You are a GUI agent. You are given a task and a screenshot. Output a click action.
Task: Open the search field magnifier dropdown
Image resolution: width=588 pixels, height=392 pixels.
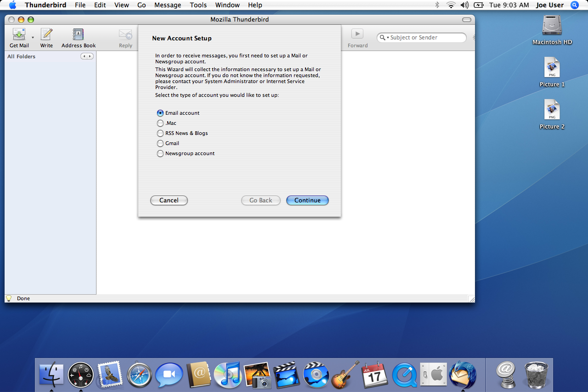384,38
